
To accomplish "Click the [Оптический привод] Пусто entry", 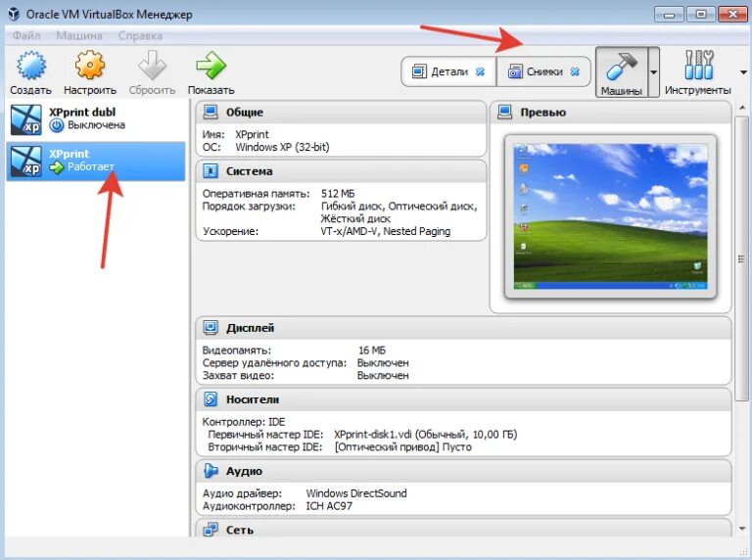I will 402,446.
